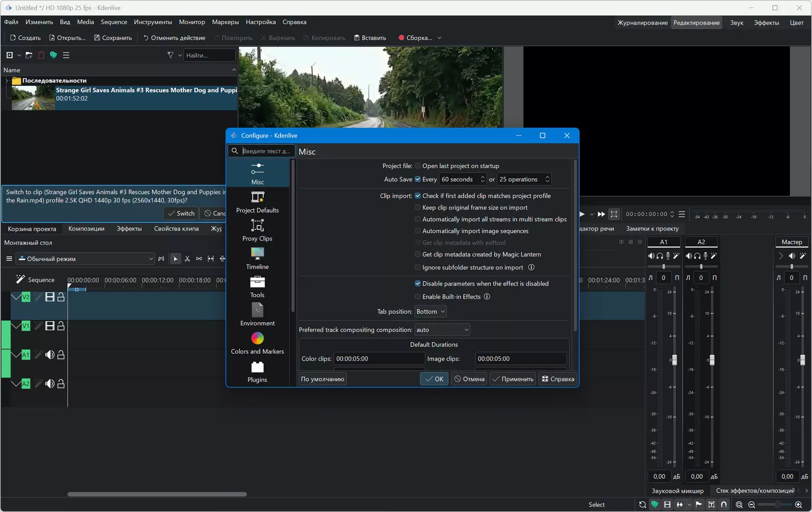
Task: Open Timeline settings page in Configure dialog
Action: pos(258,258)
